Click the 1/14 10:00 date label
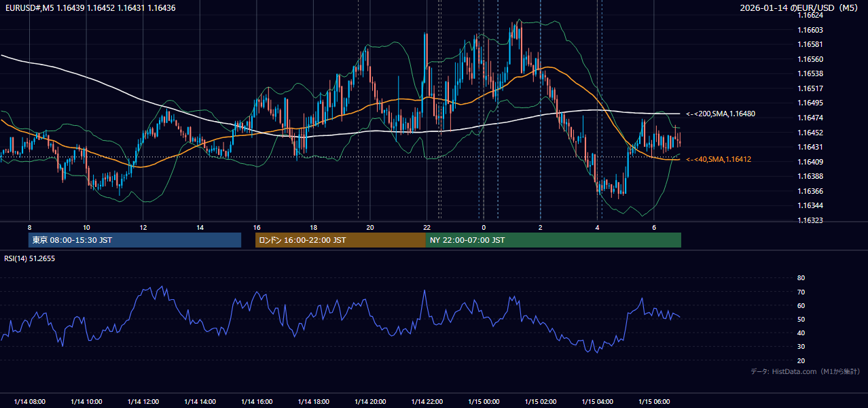This screenshot has height=408, width=868. pos(86,402)
